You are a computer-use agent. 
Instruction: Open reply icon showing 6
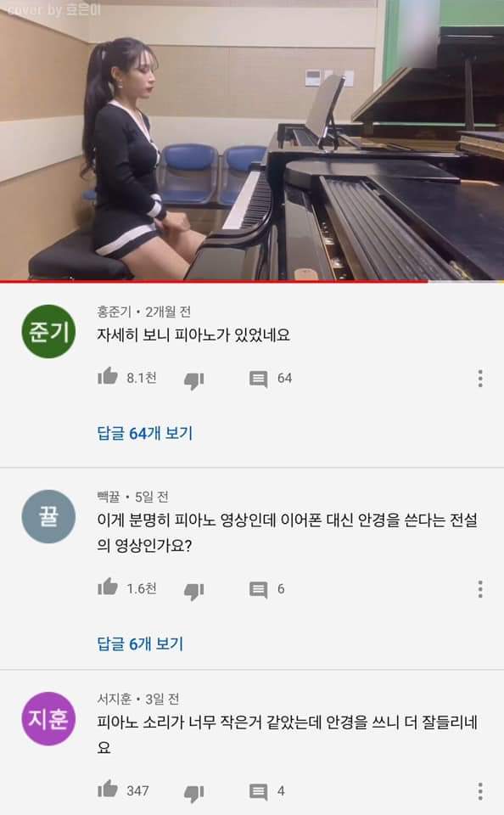[x=258, y=590]
